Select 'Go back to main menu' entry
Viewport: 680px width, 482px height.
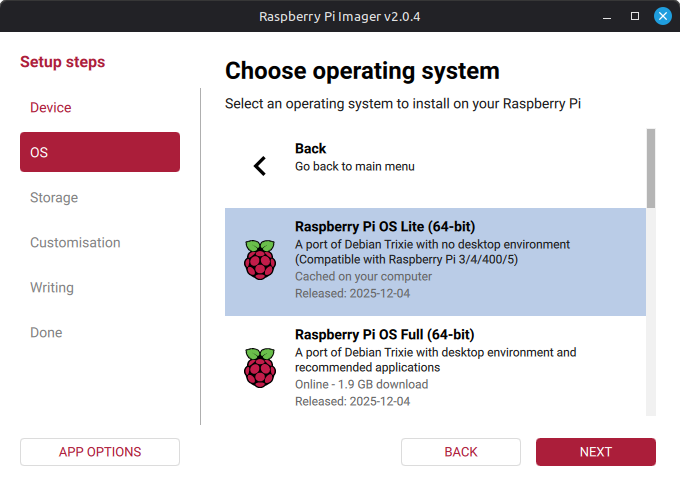[x=354, y=166]
